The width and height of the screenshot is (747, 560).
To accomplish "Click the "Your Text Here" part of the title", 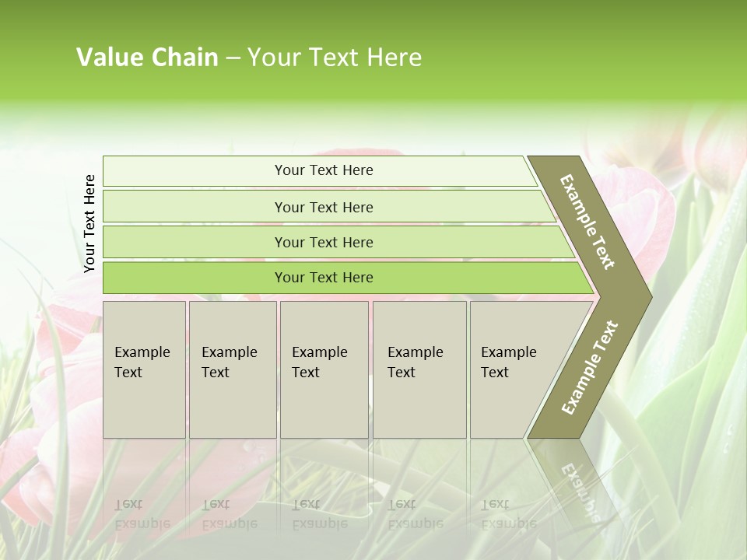I will tap(334, 58).
